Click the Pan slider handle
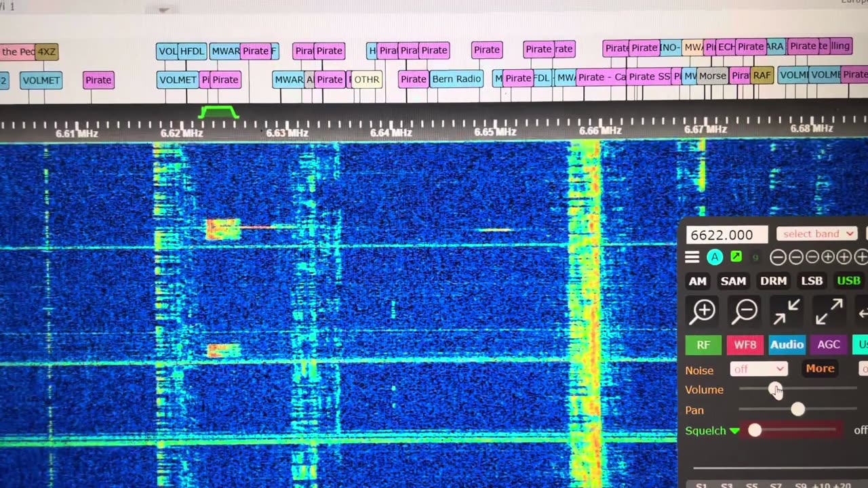The height and width of the screenshot is (488, 868). pos(797,409)
